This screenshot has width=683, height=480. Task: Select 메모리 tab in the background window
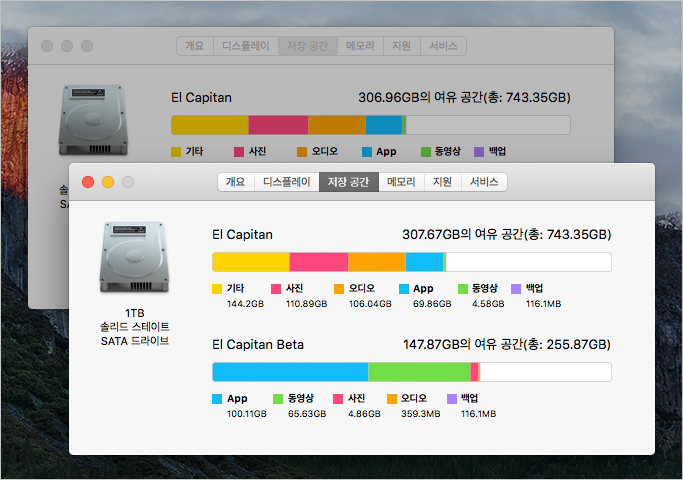coord(360,46)
